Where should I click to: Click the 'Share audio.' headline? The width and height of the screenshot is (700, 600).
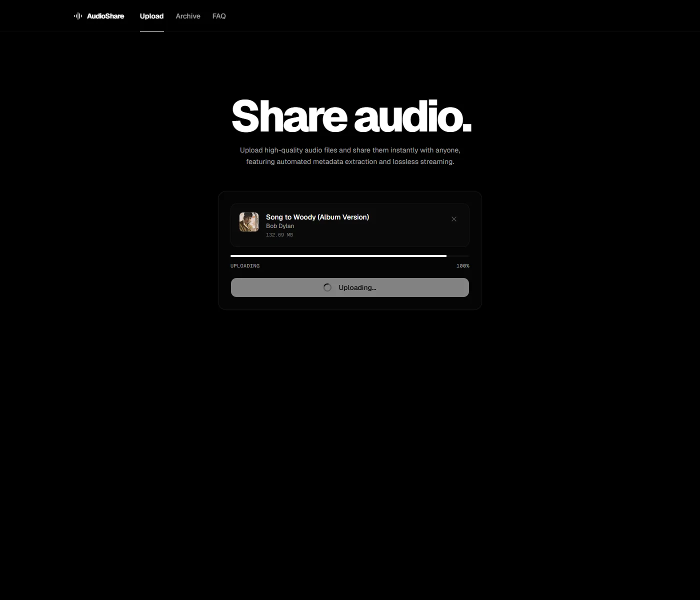click(x=351, y=116)
